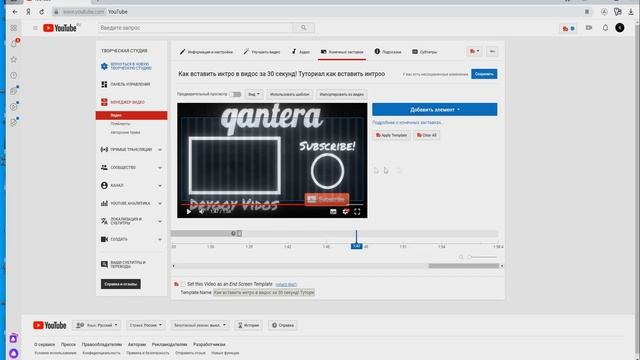Open the notifications bell
Image resolution: width=640 pixels, height=360 pixels.
(x=605, y=28)
